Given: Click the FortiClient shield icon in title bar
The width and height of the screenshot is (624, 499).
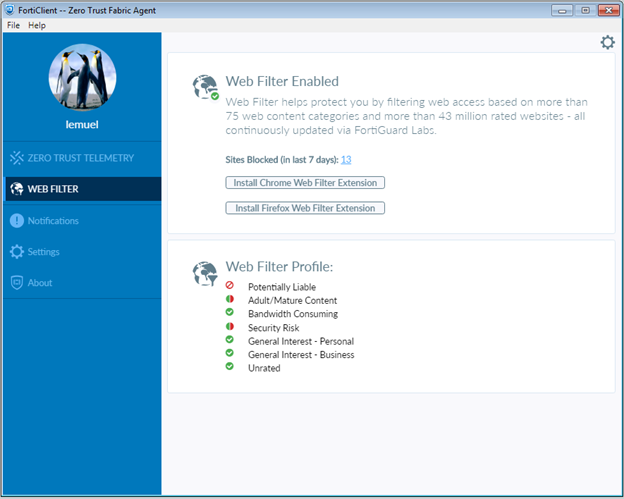Looking at the screenshot, I should coord(10,10).
